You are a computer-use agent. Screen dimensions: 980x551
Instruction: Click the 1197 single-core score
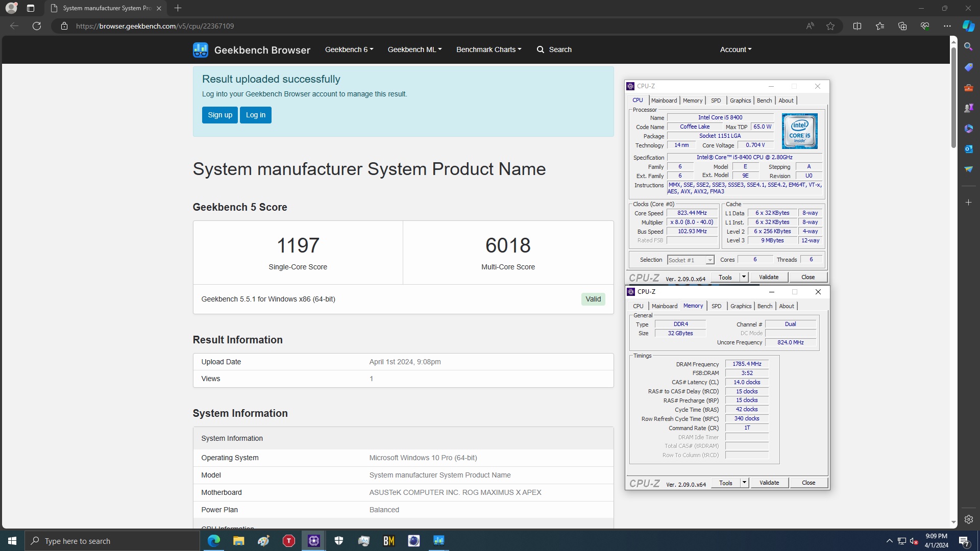(x=298, y=245)
